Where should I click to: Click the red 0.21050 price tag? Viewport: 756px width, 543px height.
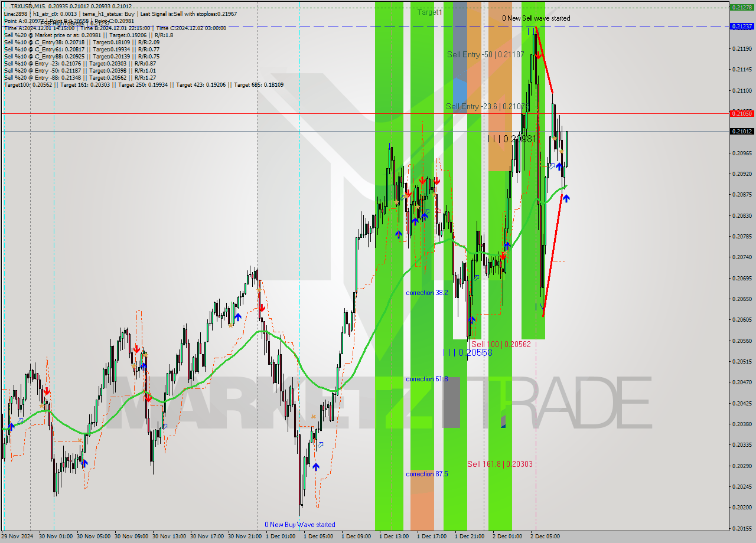[x=742, y=113]
